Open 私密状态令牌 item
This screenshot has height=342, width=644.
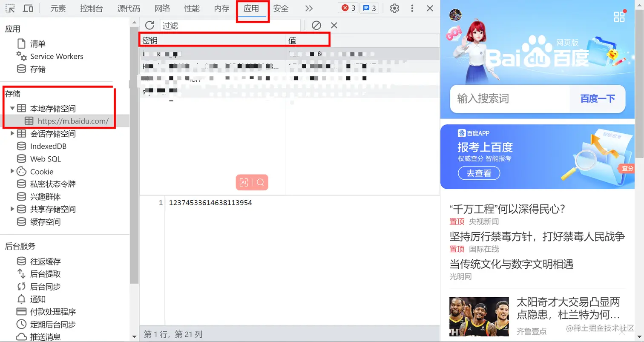(53, 184)
